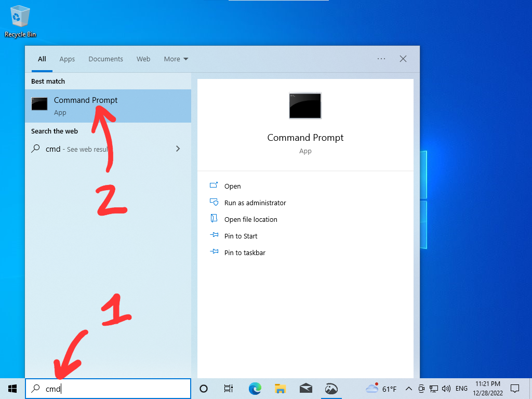This screenshot has width=532, height=399.
Task: Open the clock showing 11:21 PM
Action: [x=487, y=384]
